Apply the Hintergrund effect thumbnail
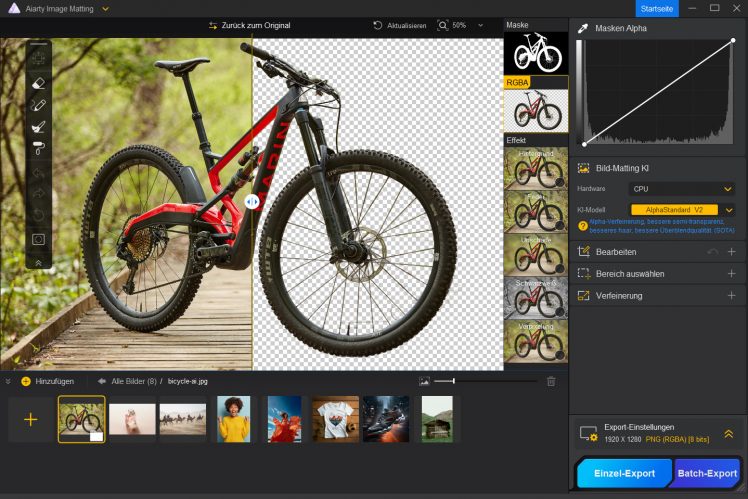Screen dimensions: 748x499 (536, 168)
